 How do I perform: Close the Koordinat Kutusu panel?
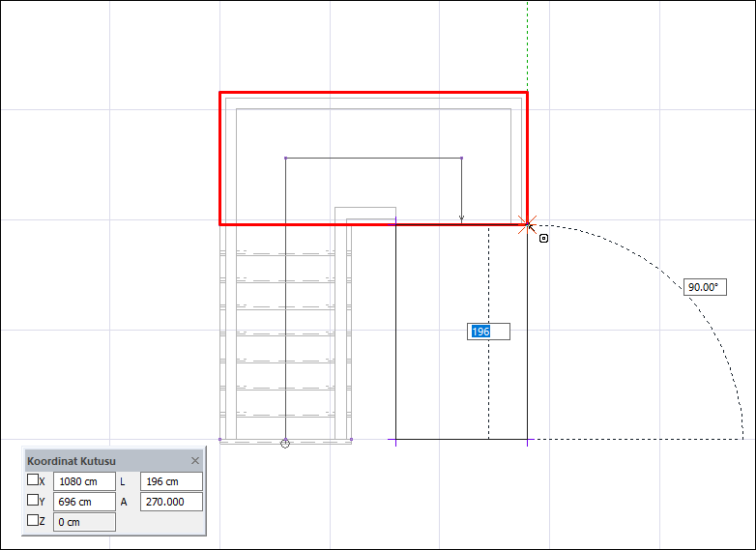coord(195,461)
